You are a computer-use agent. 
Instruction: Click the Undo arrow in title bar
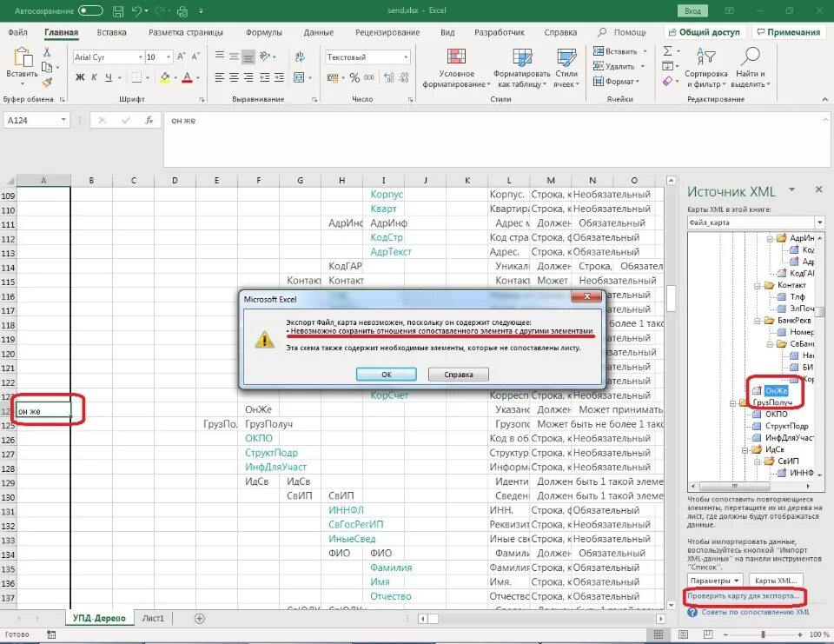(x=136, y=10)
